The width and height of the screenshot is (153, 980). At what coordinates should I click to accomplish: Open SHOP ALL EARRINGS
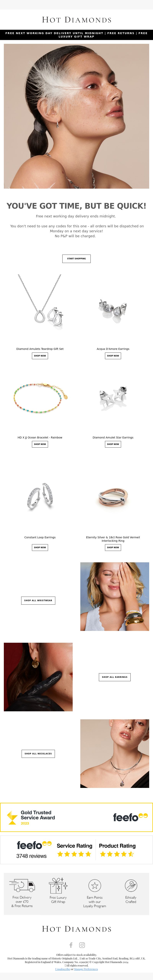pos(115,677)
